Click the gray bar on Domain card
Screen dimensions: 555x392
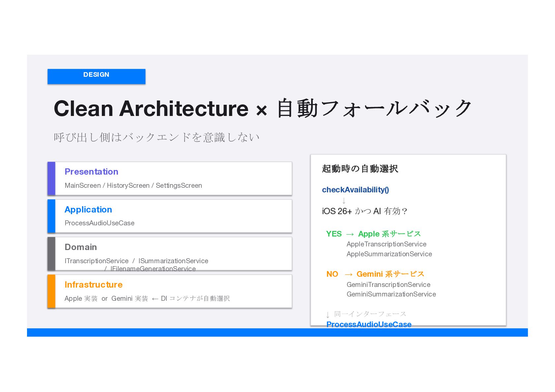pos(51,254)
